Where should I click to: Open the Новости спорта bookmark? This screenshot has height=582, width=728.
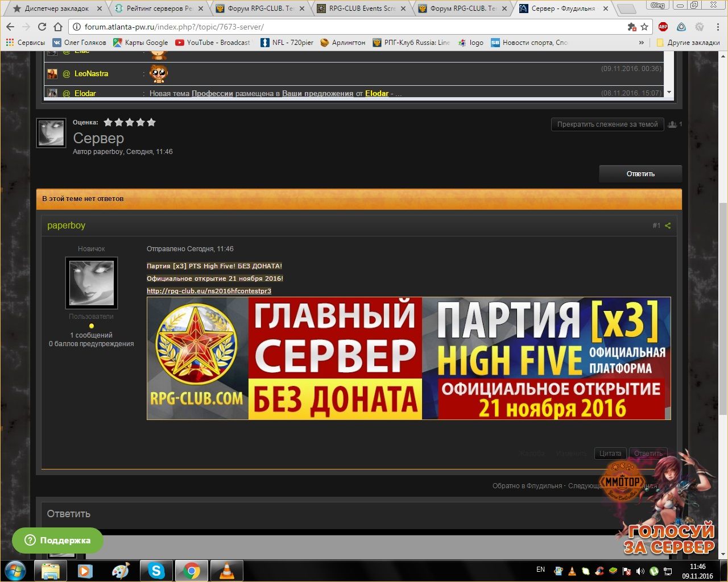coord(529,43)
